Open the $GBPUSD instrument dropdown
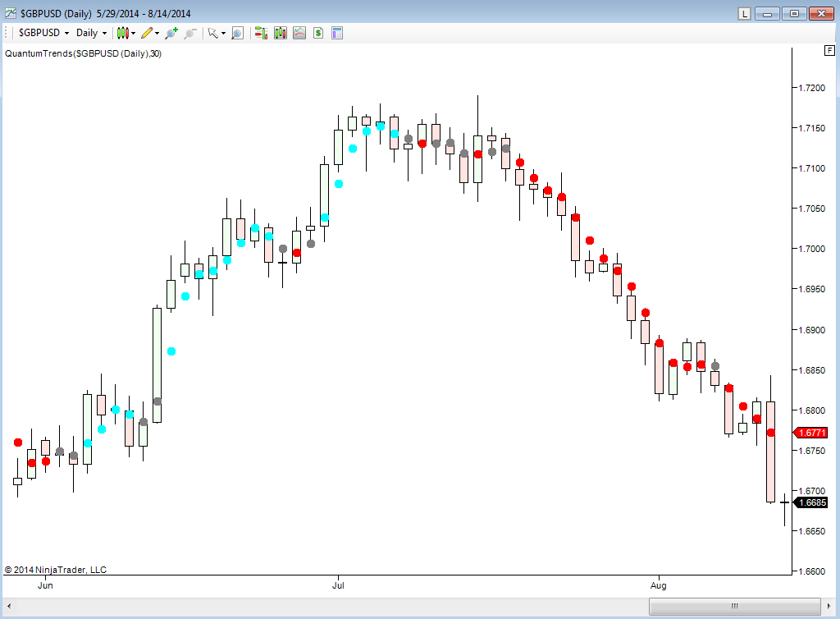Viewport: 840px width, 619px height. point(44,33)
